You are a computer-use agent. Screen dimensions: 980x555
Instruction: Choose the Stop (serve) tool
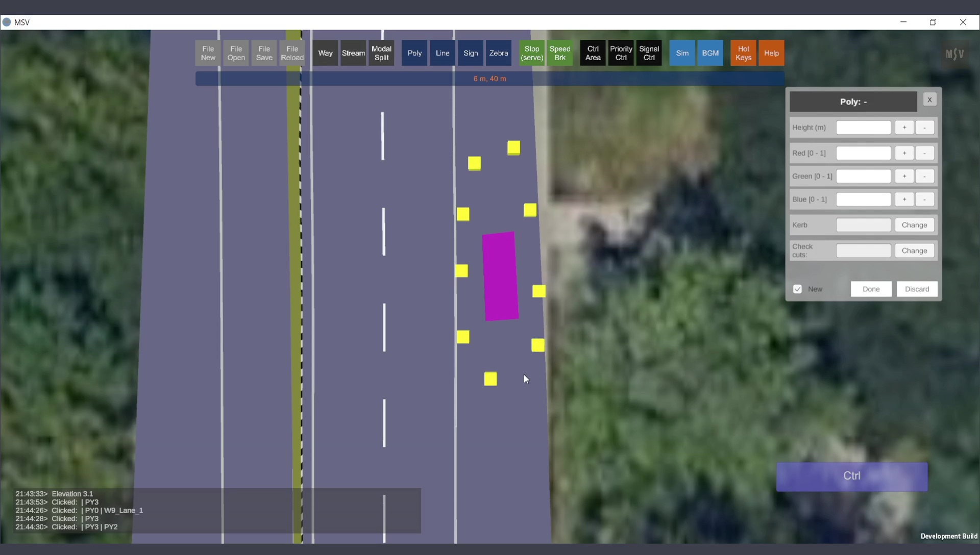(531, 53)
